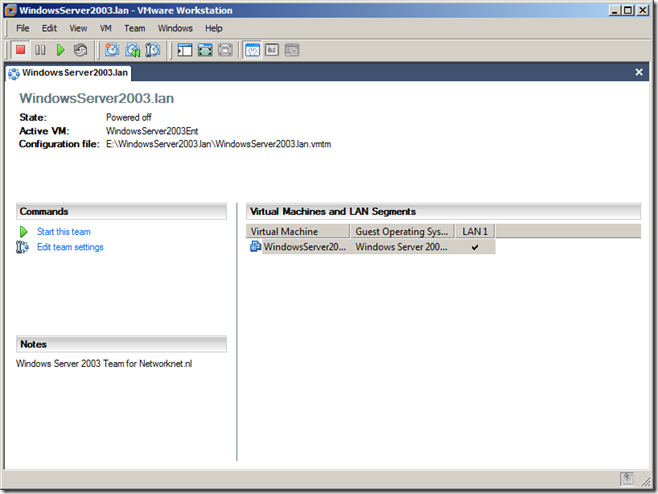Click the configuration file path text
This screenshot has height=494, width=658.
[218, 144]
